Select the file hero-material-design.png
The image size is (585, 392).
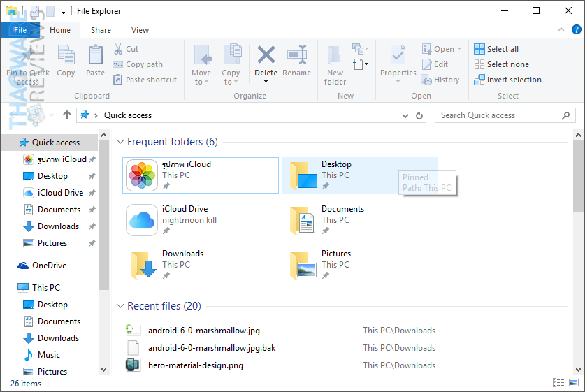tap(196, 365)
